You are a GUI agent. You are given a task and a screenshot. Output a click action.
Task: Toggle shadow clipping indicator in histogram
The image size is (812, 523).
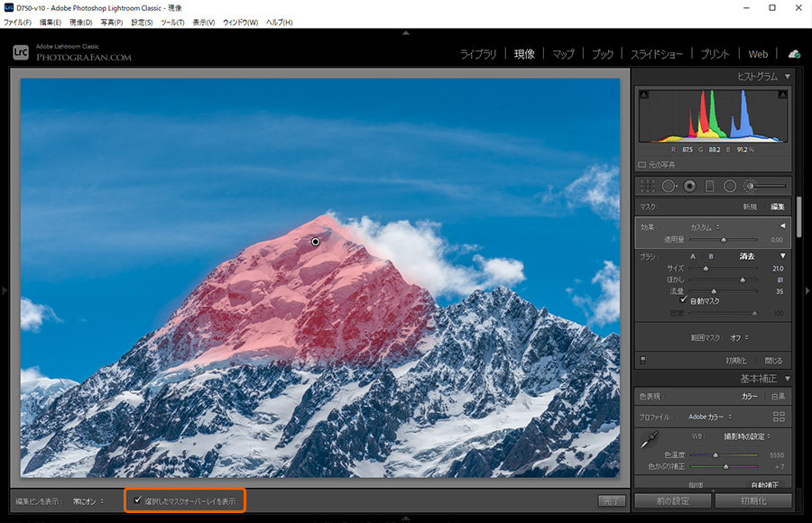pyautogui.click(x=643, y=95)
